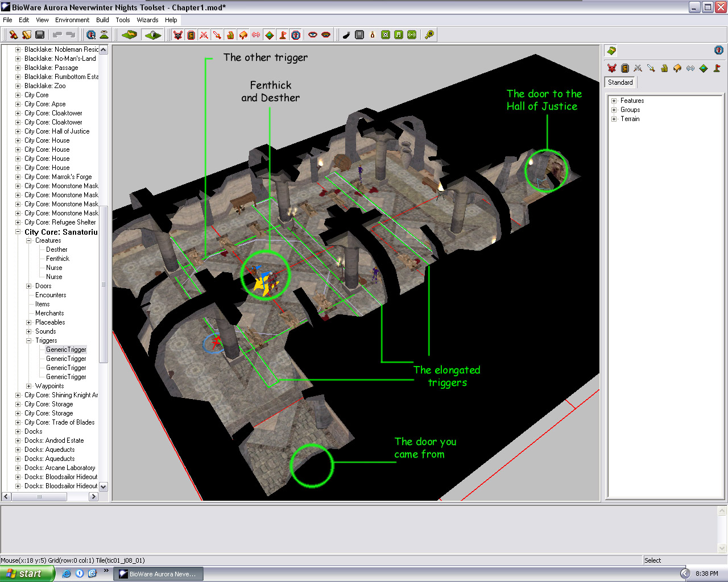
Task: Open the creatures palette in the right panel
Action: [612, 68]
